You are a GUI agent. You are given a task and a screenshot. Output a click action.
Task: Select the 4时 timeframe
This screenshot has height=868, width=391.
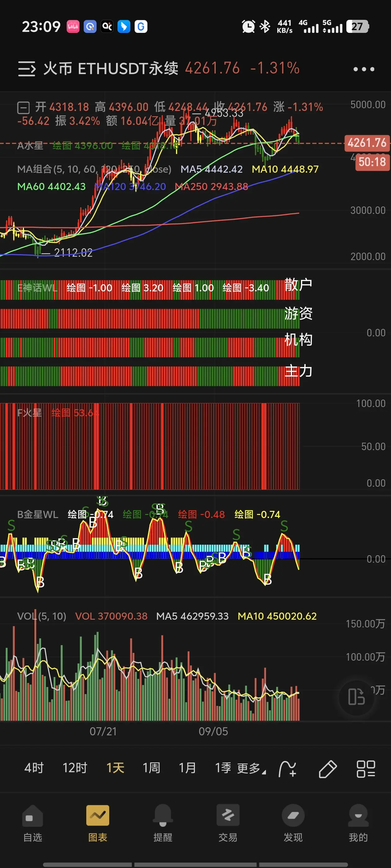click(34, 768)
